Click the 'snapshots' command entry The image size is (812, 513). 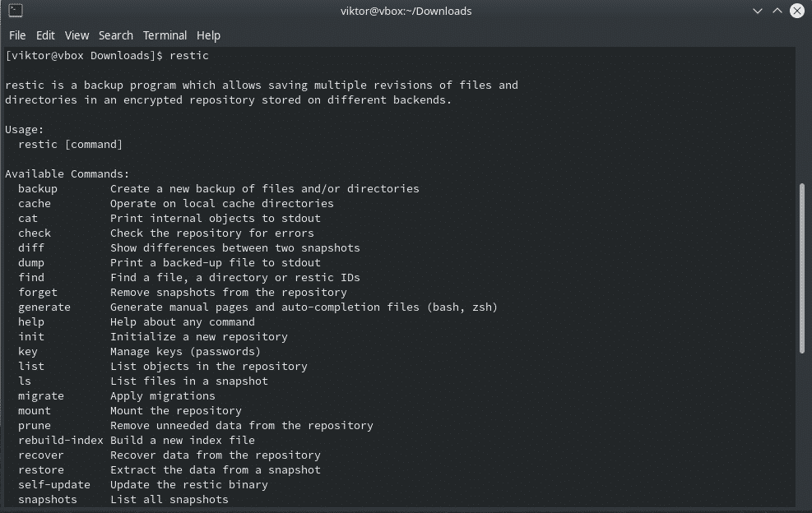[x=48, y=500]
